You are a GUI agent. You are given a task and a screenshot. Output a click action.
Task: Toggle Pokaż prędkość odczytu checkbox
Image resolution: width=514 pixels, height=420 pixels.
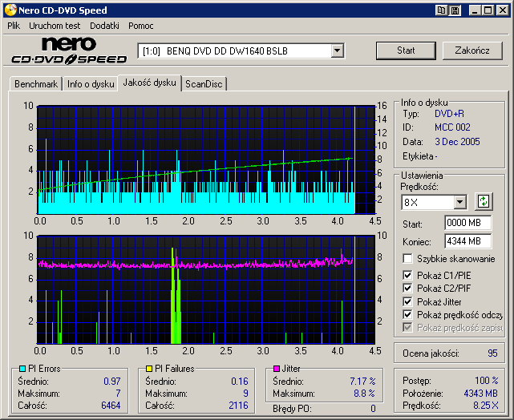407,314
